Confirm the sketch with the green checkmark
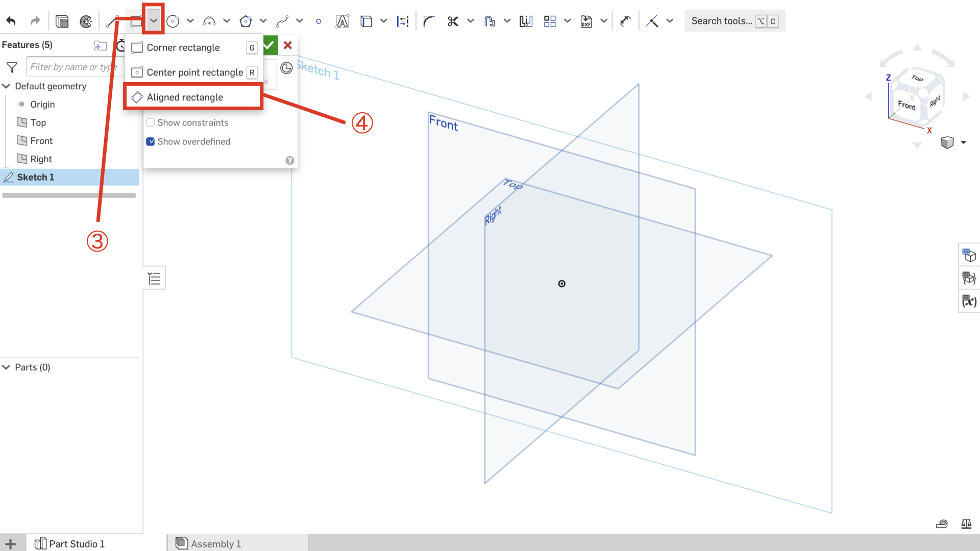This screenshot has height=551, width=980. (269, 45)
